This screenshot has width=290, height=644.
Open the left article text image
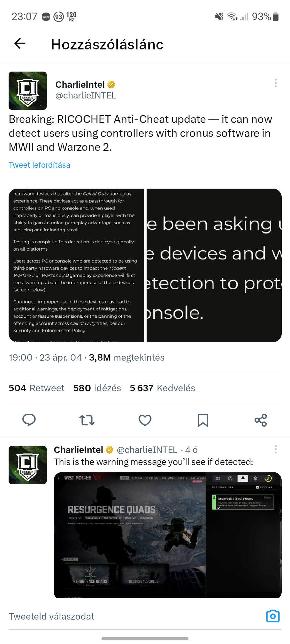(76, 265)
